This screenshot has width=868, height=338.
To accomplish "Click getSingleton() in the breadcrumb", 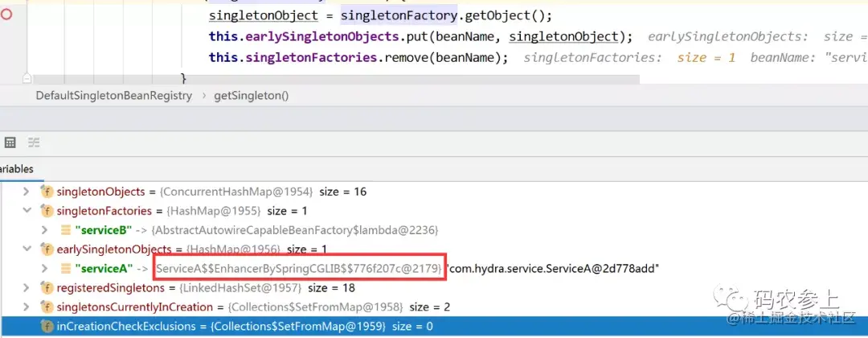I will (x=252, y=95).
